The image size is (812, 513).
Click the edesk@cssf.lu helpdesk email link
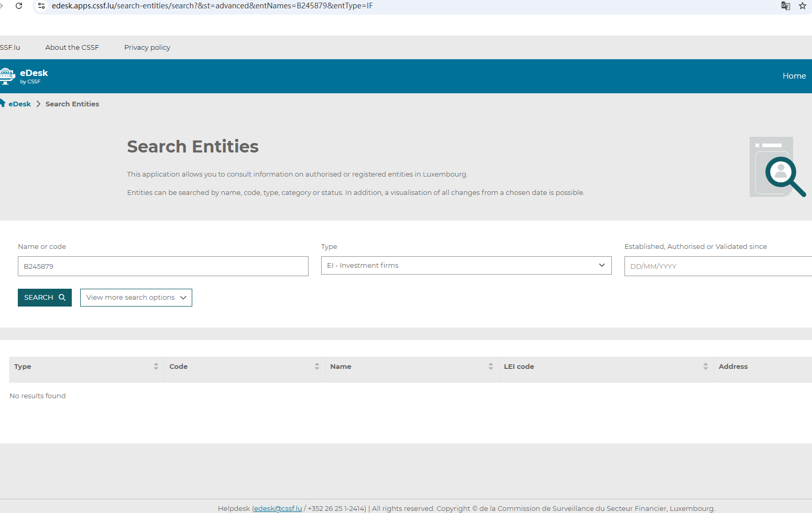278,508
